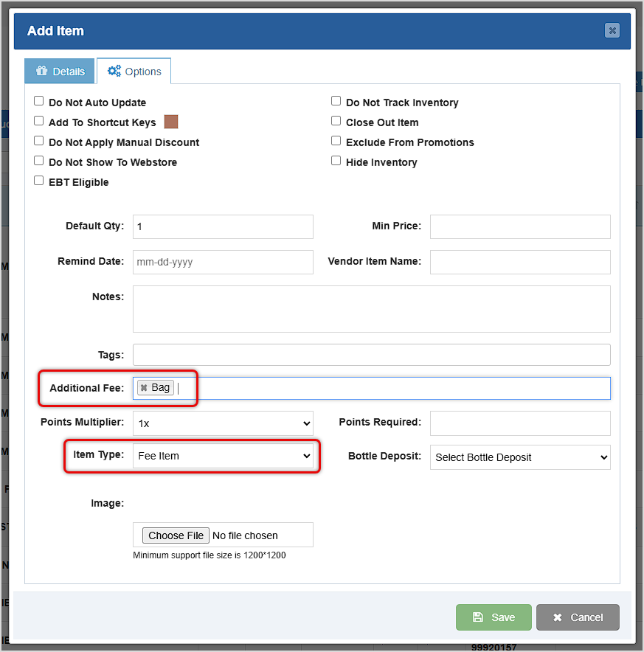
Task: Open the Item Type dropdown
Action: 223,456
